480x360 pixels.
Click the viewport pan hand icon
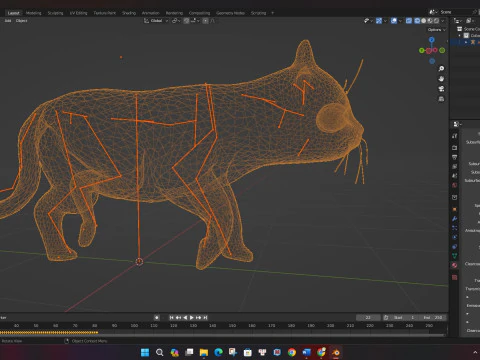441,79
